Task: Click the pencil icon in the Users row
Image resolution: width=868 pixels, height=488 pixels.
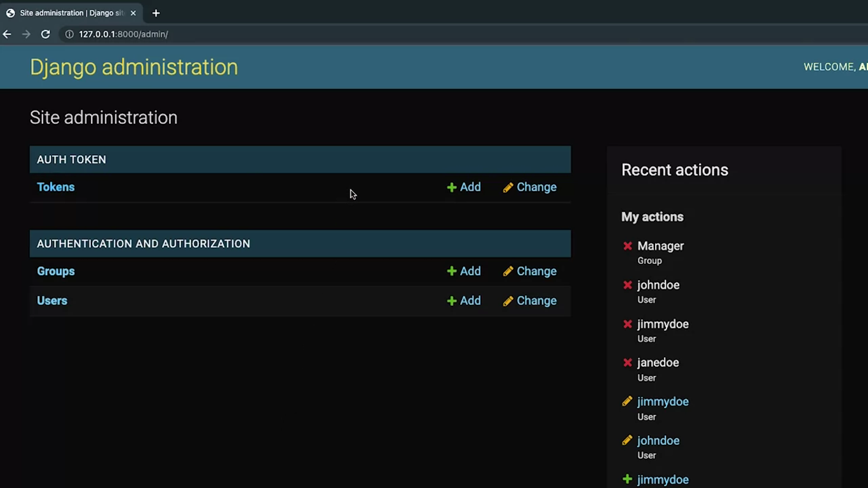Action: click(508, 301)
